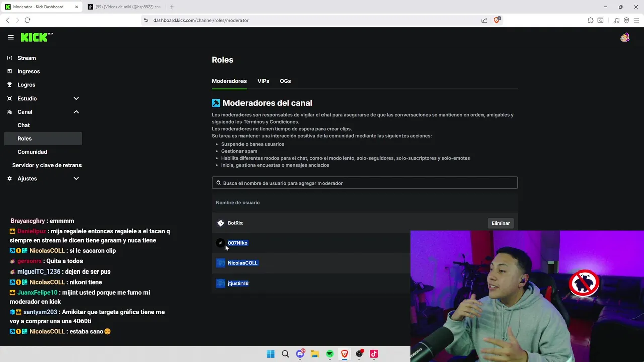Open the Brave main menu icon

point(636,20)
